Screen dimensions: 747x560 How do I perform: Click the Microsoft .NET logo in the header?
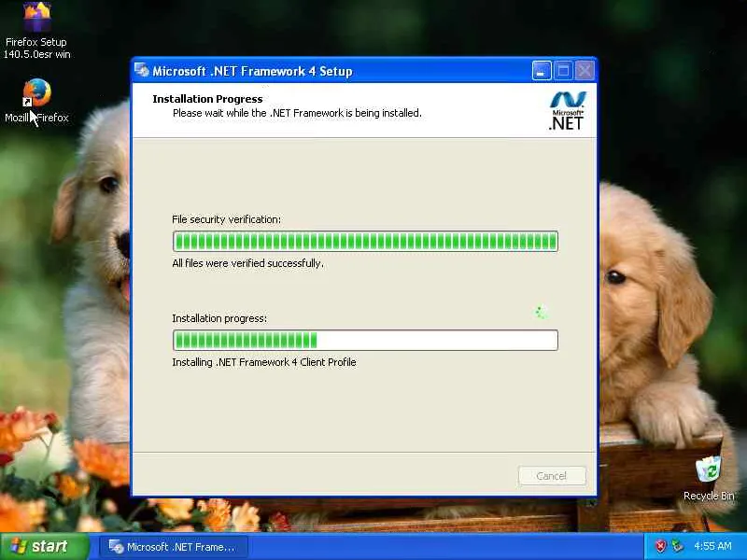pyautogui.click(x=567, y=110)
